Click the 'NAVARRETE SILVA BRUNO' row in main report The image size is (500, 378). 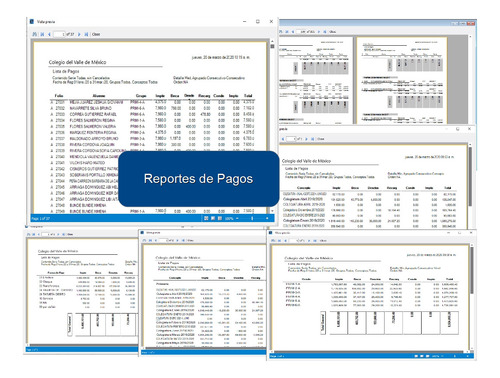(152, 108)
